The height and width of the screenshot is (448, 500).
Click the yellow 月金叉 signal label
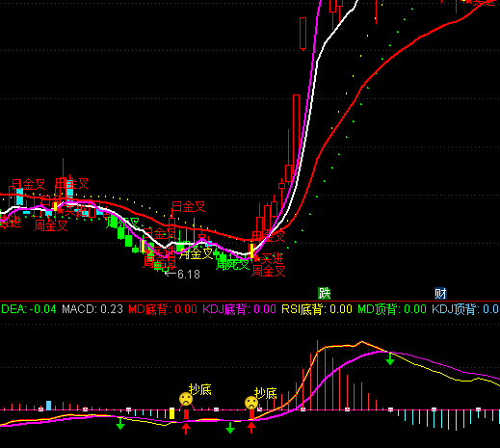(197, 253)
